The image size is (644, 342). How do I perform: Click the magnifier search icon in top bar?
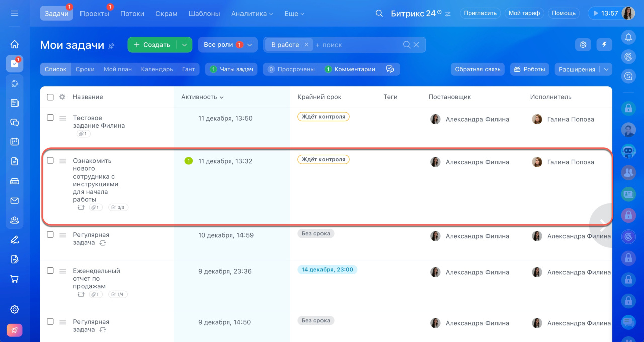click(379, 13)
